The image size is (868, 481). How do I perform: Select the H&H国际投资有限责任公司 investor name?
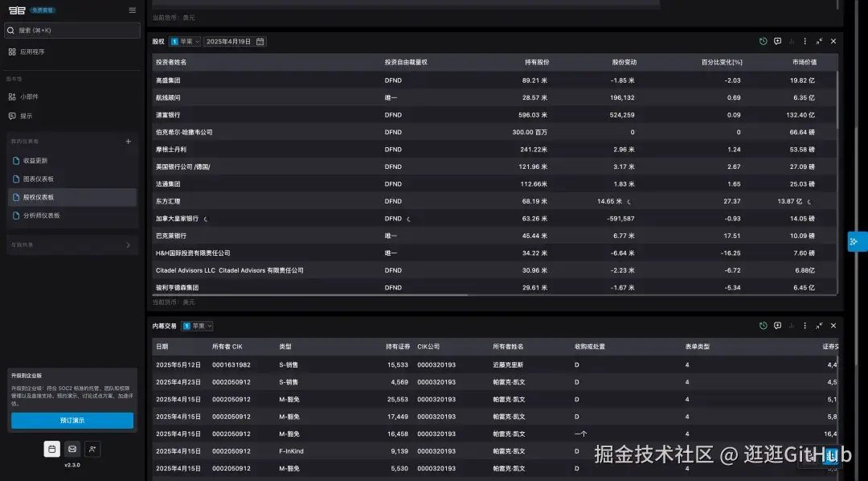[x=193, y=253]
